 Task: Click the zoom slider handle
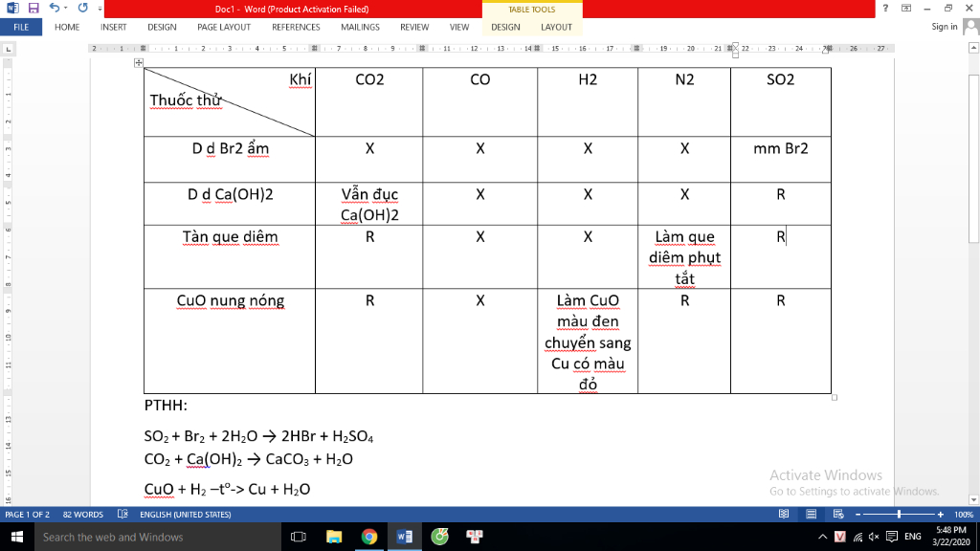900,514
